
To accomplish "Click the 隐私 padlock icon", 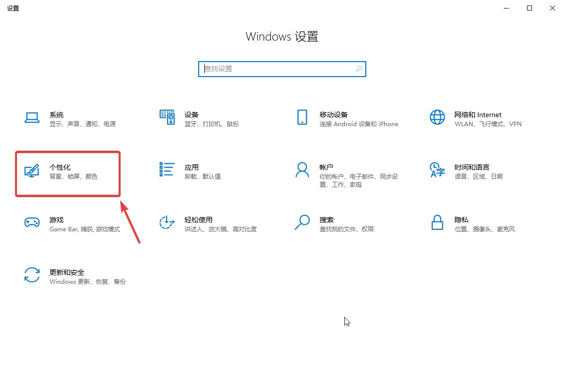I will (437, 222).
